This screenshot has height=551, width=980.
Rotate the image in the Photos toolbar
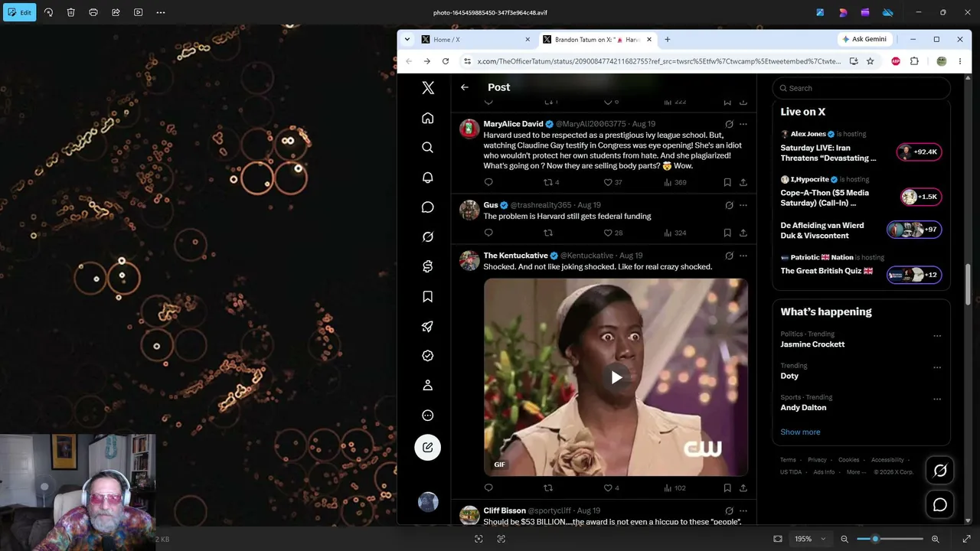pyautogui.click(x=48, y=12)
